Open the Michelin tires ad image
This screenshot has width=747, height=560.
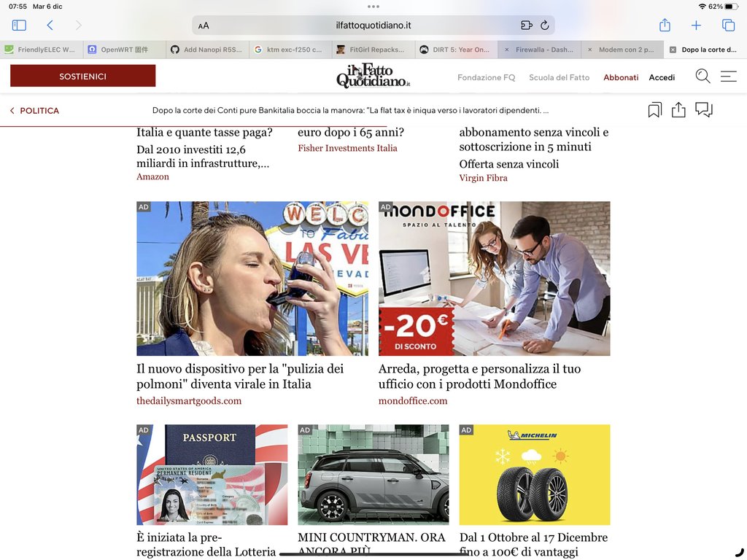[535, 475]
